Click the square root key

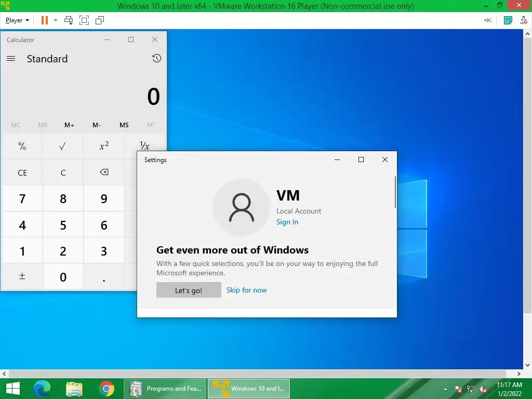[x=63, y=146]
